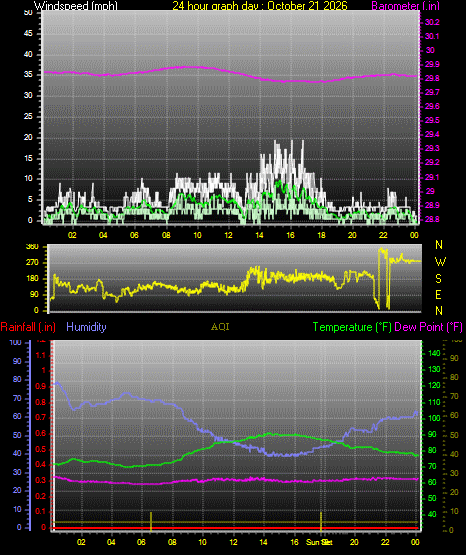Select hour 02 on the windspeed chart time axis
Image resolution: width=466 pixels, height=555 pixels.
(x=72, y=235)
